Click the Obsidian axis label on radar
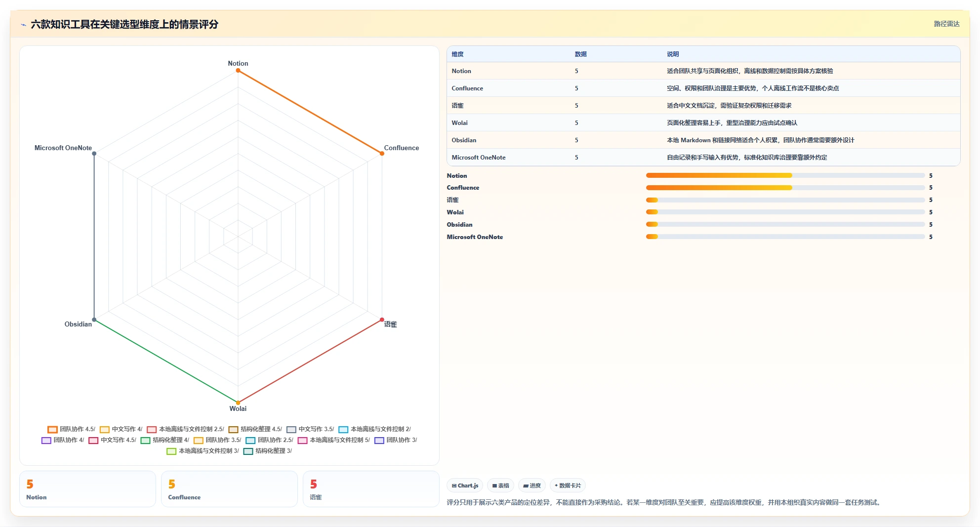980x527 pixels. (78, 324)
